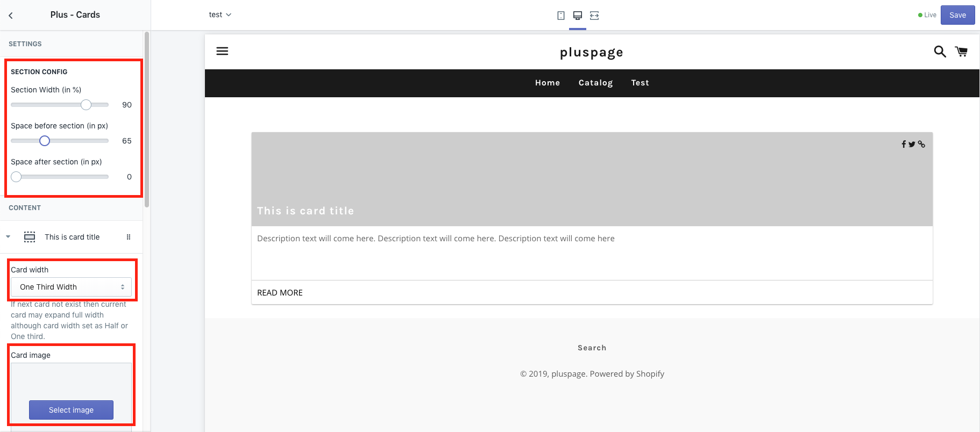Image resolution: width=980 pixels, height=432 pixels.
Task: Switch to mobile preview icon
Action: 561,16
